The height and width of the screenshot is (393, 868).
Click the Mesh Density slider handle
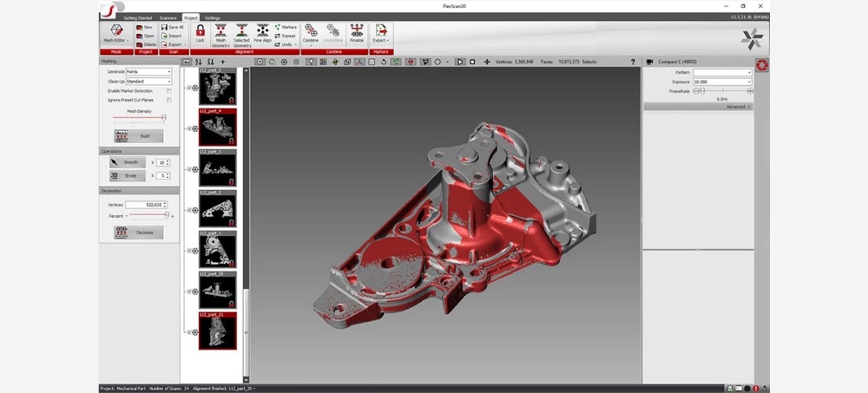pyautogui.click(x=164, y=118)
